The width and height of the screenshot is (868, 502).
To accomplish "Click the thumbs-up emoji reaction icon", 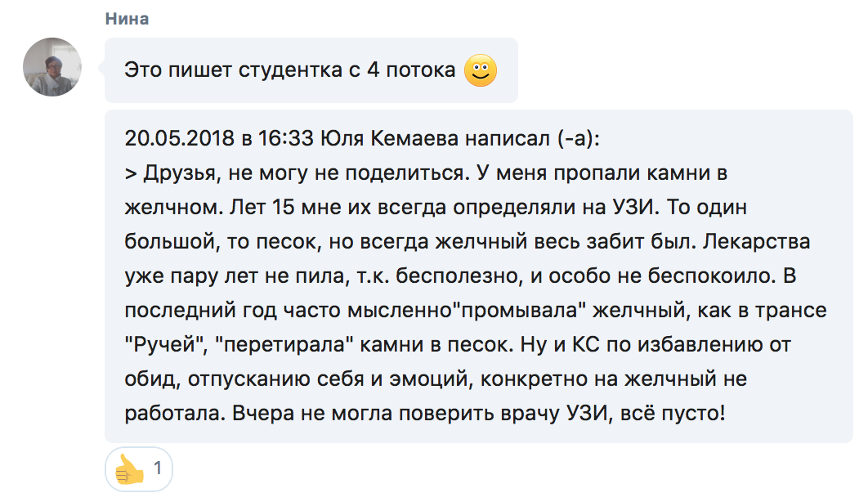I will pos(129,469).
